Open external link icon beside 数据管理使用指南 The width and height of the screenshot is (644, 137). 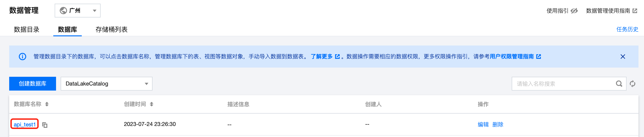coord(635,11)
